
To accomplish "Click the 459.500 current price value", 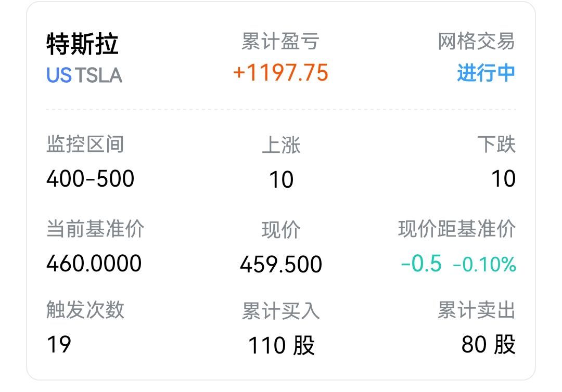I will 281,265.
